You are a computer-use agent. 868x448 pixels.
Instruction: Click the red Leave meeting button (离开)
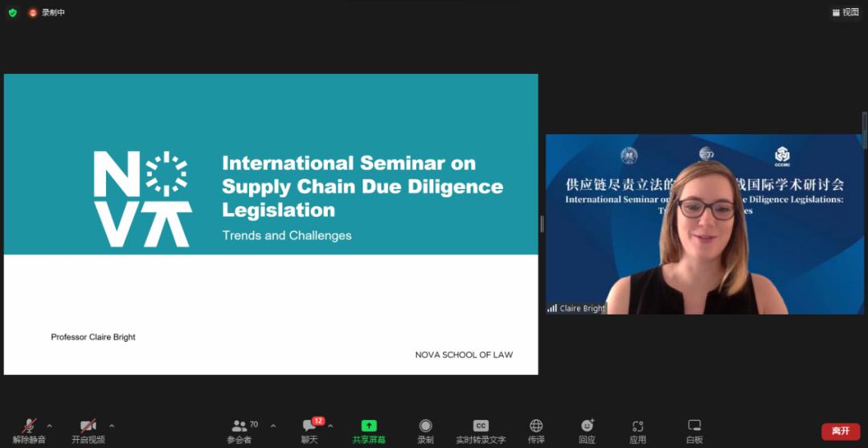(841, 431)
